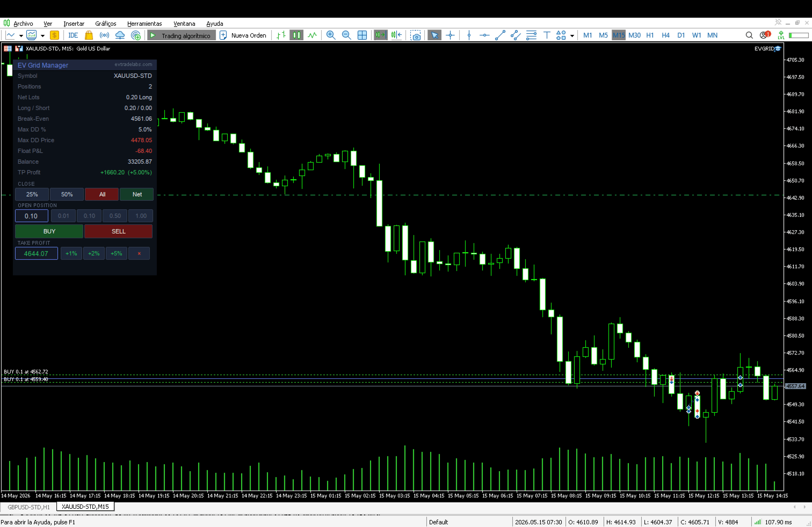Viewport: 812px width, 527px height.
Task: Set take profit to +5%
Action: coord(116,254)
